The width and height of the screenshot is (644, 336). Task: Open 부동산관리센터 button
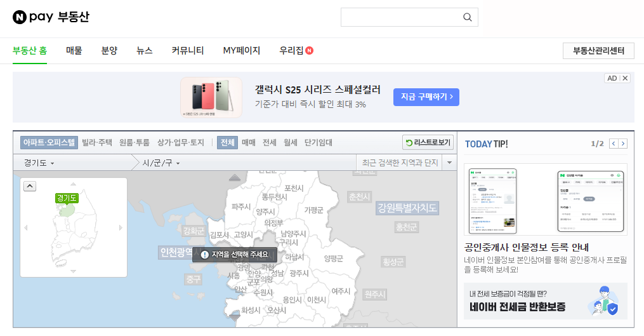click(598, 51)
